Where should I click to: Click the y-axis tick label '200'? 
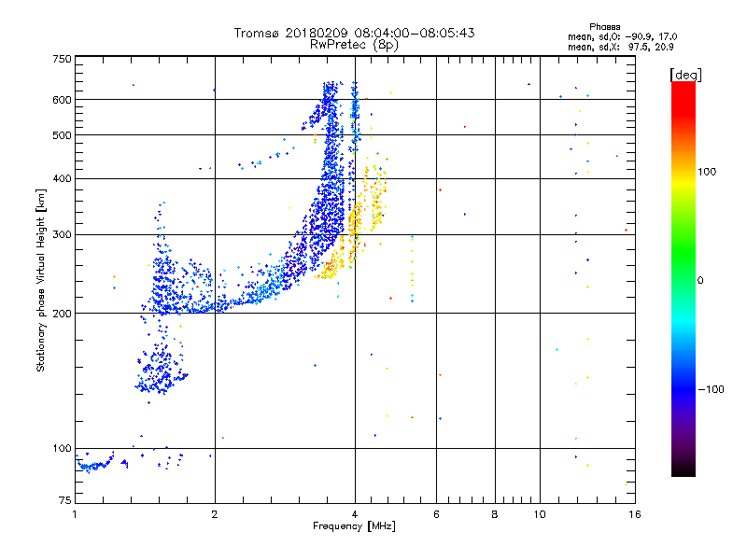62,314
